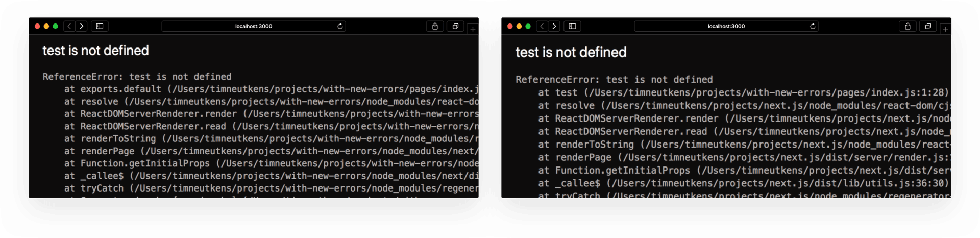Add new tab in 'at test' trace window
This screenshot has width=980, height=238.
pyautogui.click(x=946, y=29)
